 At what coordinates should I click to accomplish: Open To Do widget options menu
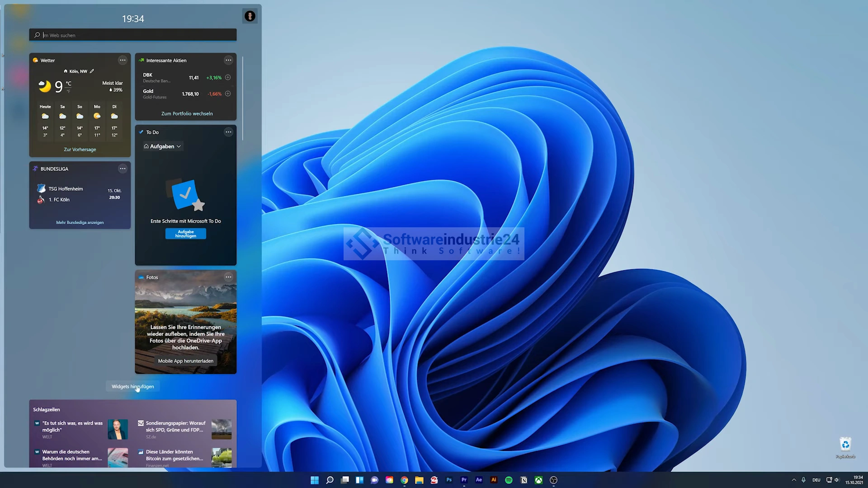228,132
